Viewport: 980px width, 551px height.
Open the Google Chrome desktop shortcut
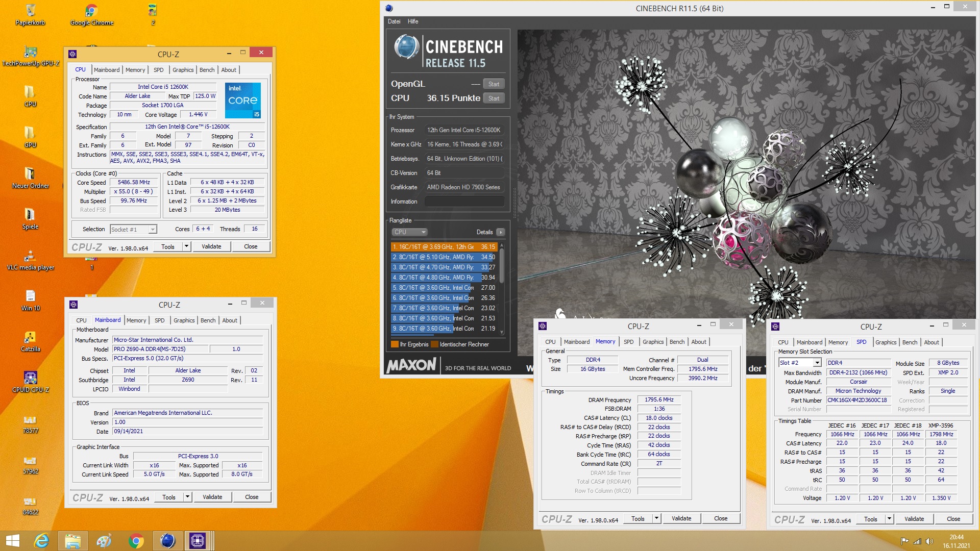pyautogui.click(x=91, y=14)
